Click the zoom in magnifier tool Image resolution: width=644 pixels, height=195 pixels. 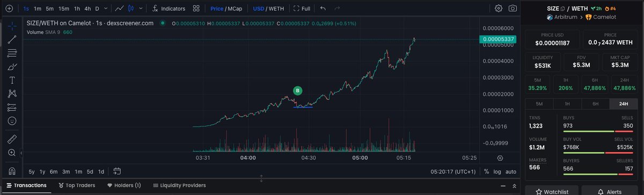coord(12,153)
